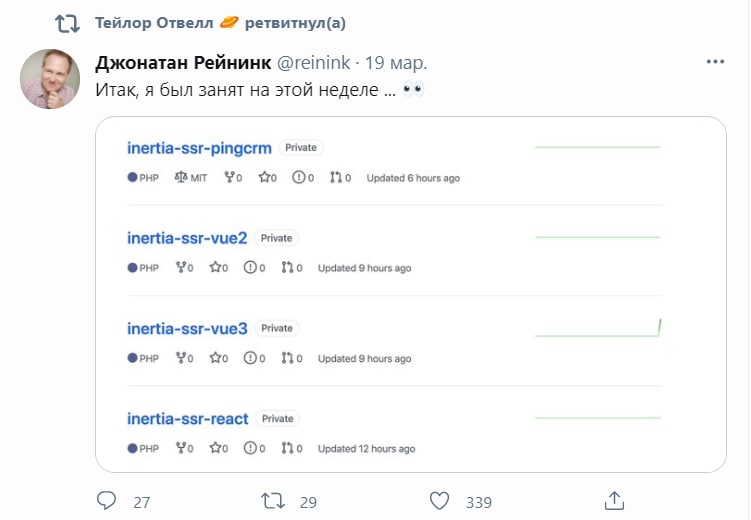Image resolution: width=751 pixels, height=520 pixels.
Task: Open the share upload arrow icon
Action: pos(614,501)
